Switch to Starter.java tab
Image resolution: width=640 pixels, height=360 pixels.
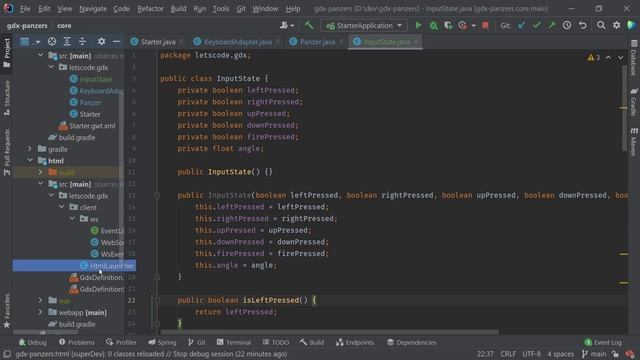[x=158, y=42]
